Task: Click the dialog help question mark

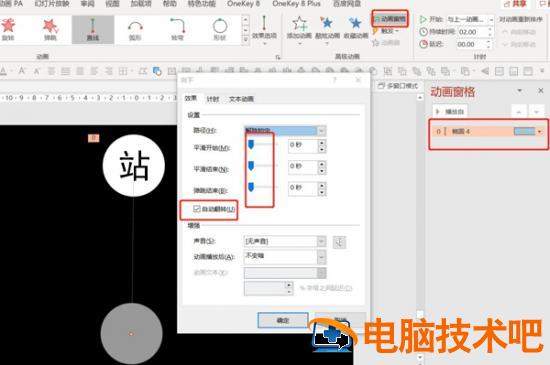Action: pos(335,80)
